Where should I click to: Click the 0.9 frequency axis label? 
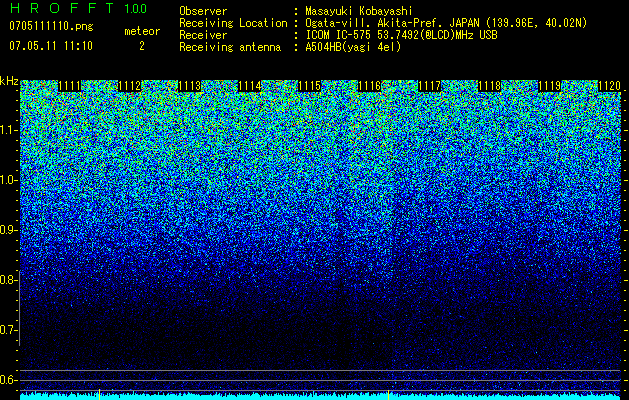click(x=8, y=230)
